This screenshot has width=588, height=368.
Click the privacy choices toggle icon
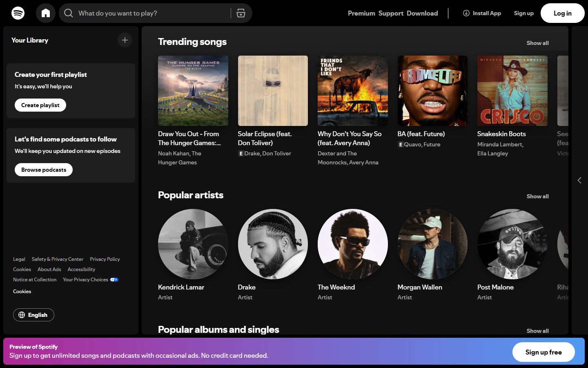114,280
